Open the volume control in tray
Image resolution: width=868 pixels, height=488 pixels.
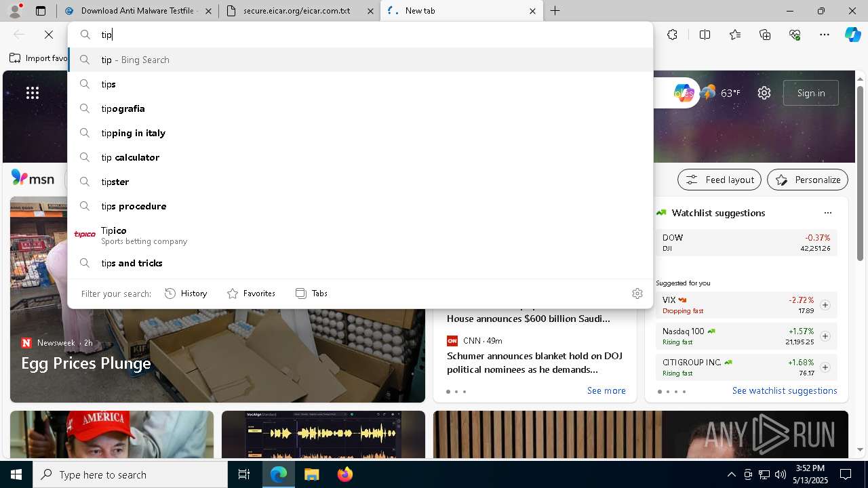tap(780, 474)
